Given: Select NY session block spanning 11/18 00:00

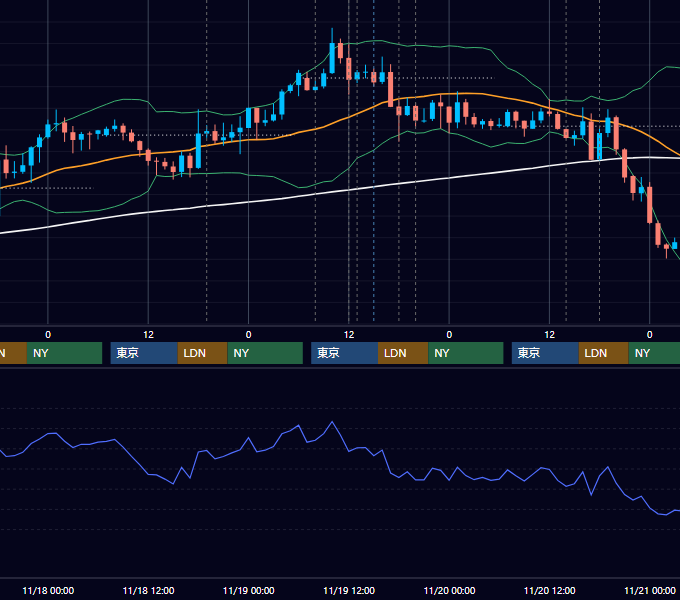Looking at the screenshot, I should click(64, 353).
